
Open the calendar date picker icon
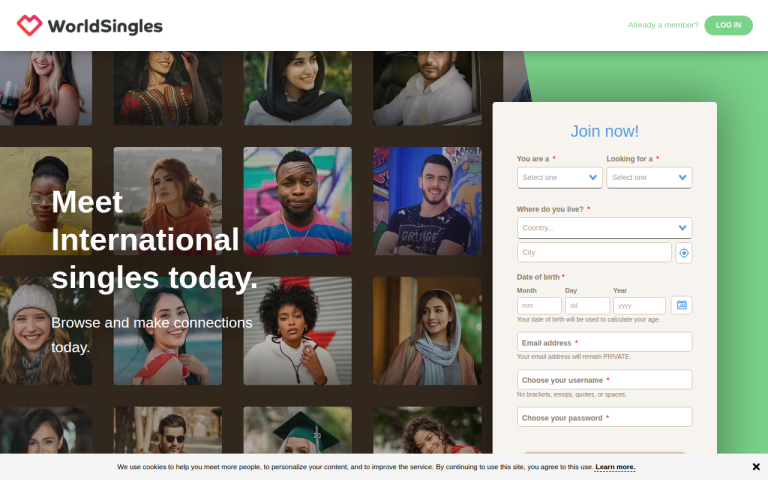[681, 305]
